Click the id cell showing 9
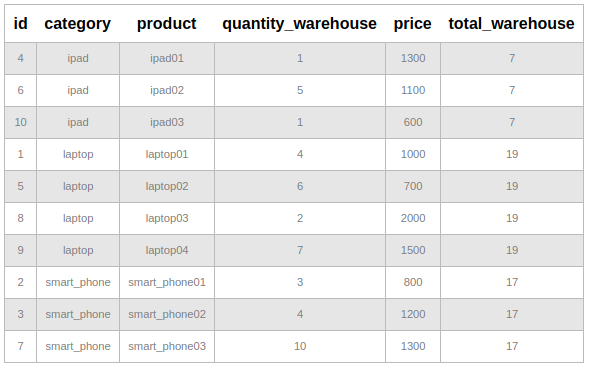 (21, 251)
